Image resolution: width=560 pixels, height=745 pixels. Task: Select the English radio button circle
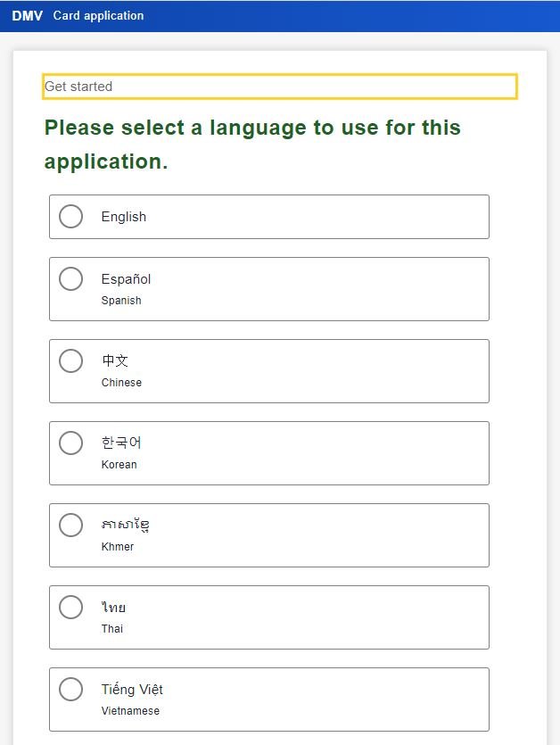[71, 217]
